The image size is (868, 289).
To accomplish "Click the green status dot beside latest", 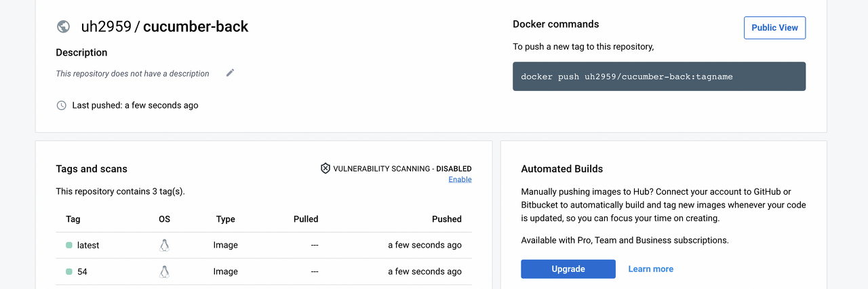I will 69,245.
